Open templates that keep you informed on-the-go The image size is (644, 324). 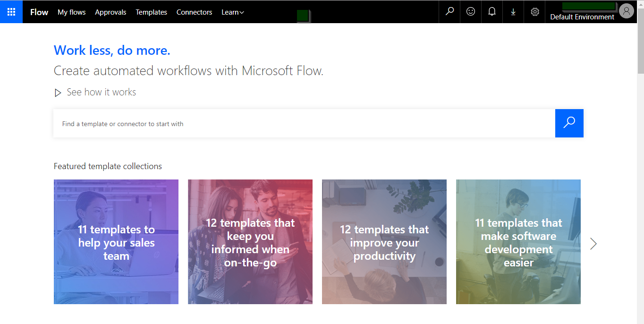pyautogui.click(x=250, y=242)
